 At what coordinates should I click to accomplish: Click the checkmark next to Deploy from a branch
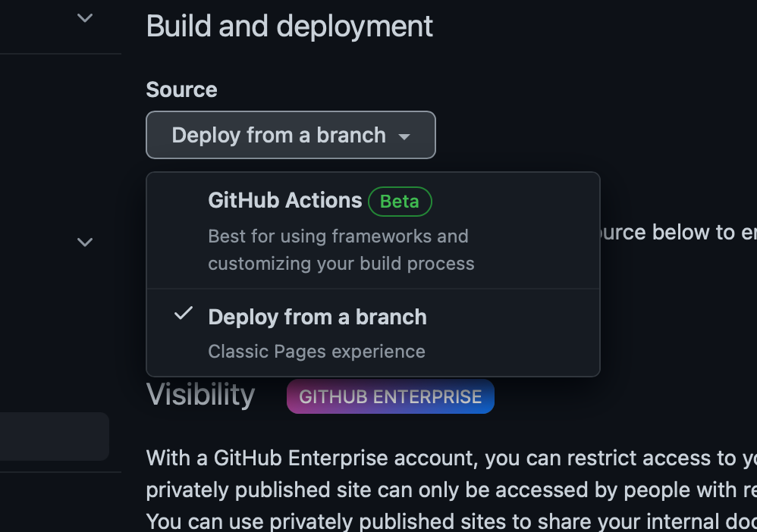pyautogui.click(x=184, y=314)
